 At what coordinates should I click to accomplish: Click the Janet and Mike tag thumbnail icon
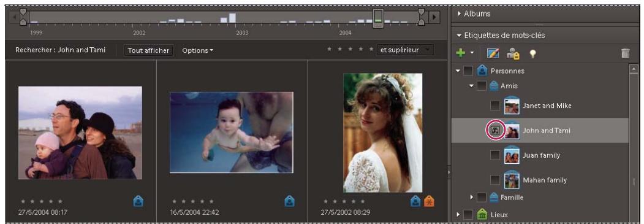pyautogui.click(x=512, y=105)
